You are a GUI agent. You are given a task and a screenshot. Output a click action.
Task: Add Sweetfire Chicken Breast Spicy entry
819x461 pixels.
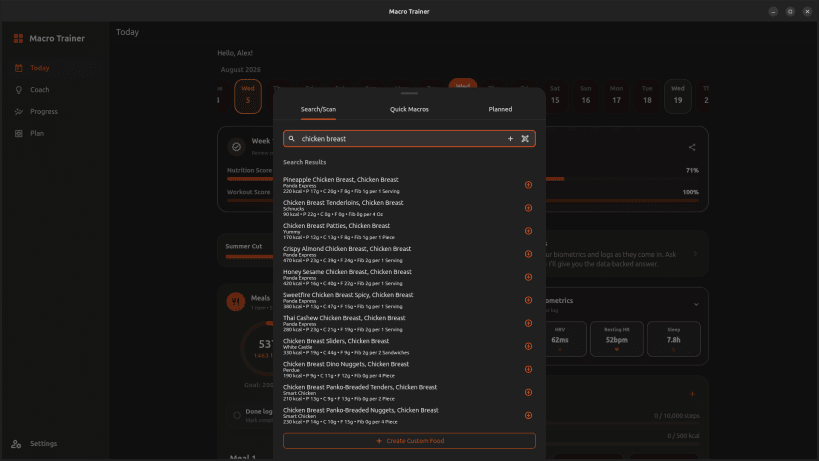point(528,300)
